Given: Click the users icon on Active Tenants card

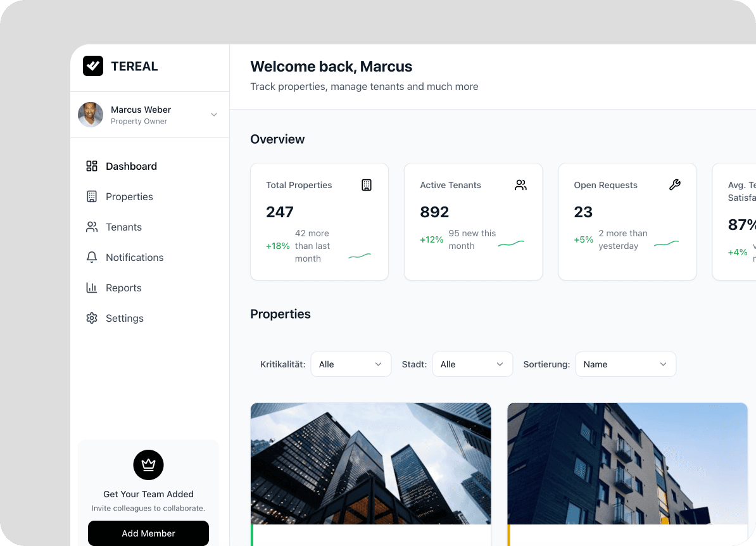Looking at the screenshot, I should (520, 185).
